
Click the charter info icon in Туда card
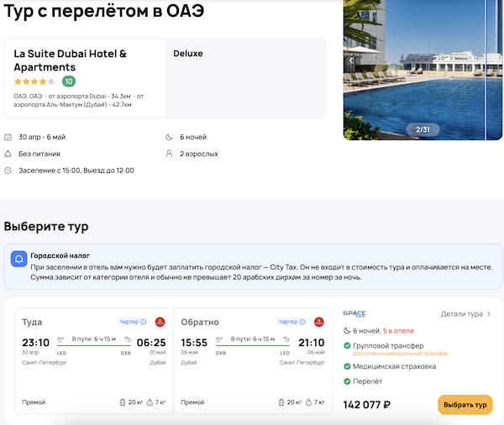(144, 322)
